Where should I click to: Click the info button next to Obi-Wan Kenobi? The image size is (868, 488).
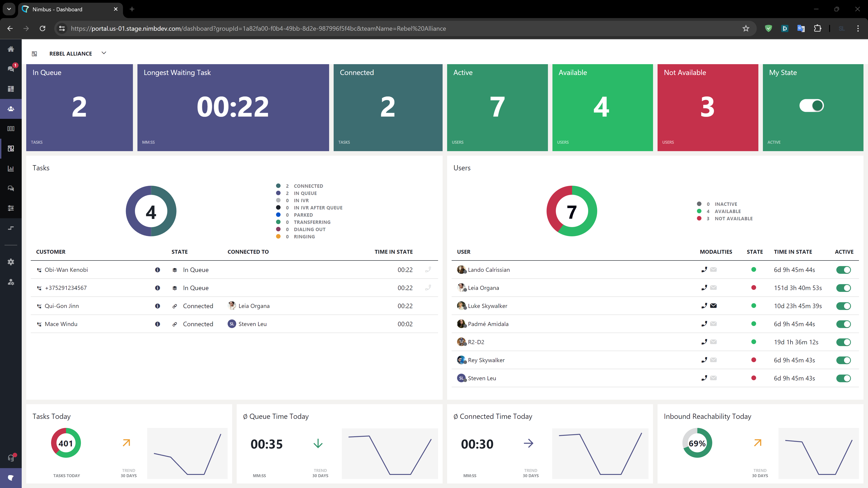coord(157,270)
